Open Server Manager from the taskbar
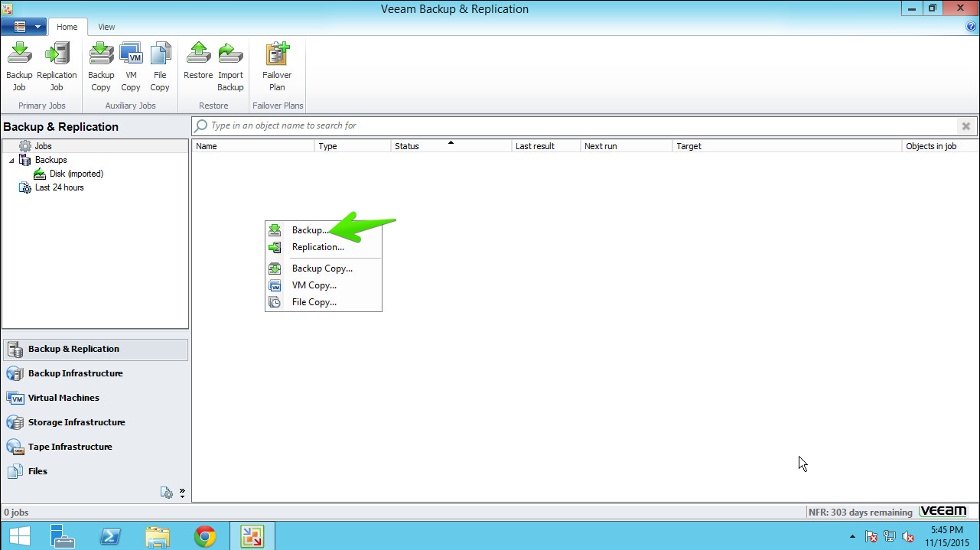The width and height of the screenshot is (980, 550). tap(62, 535)
